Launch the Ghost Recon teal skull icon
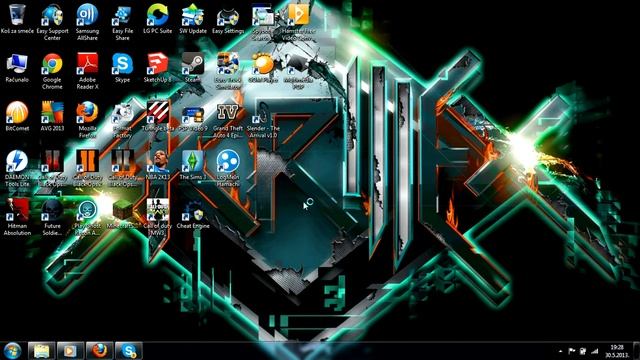Image resolution: width=640 pixels, height=360 pixels. click(x=87, y=217)
